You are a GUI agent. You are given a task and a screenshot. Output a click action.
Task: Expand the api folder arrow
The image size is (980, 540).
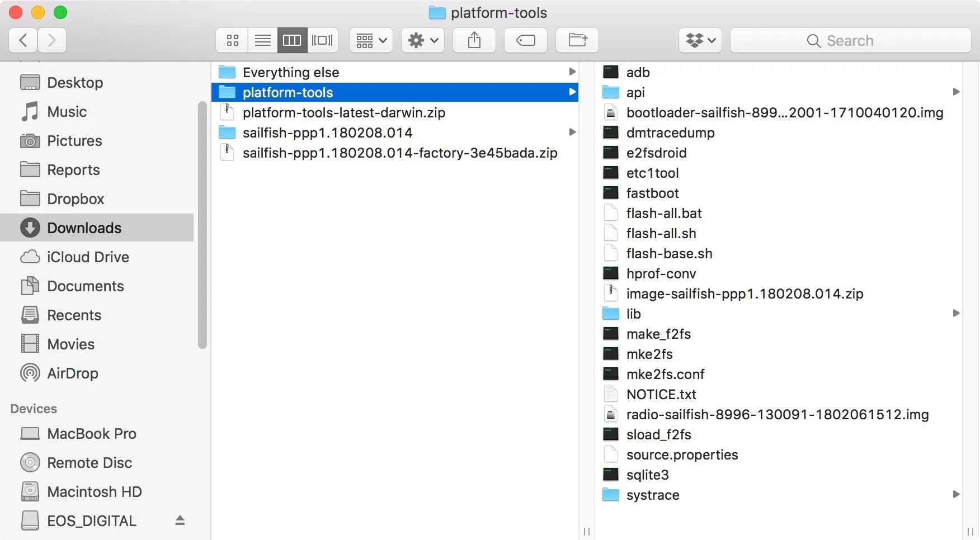956,92
